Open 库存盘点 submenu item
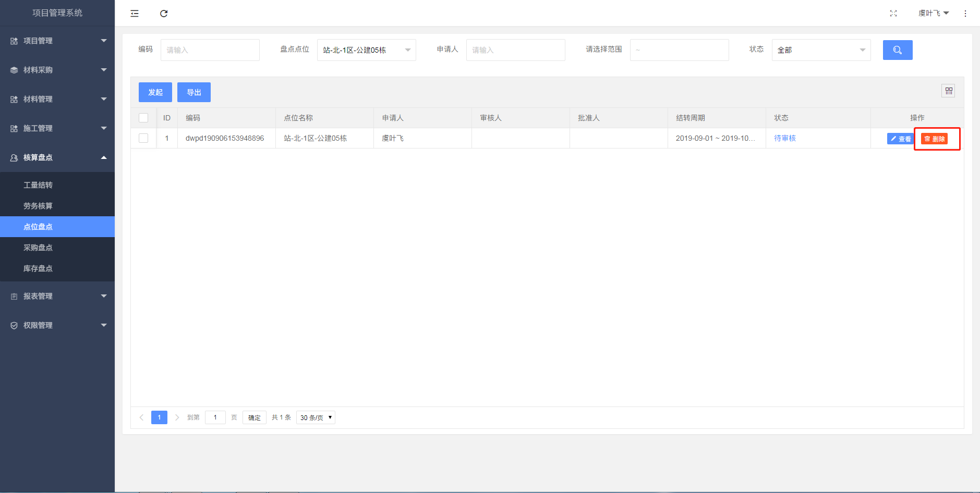The height and width of the screenshot is (493, 980). (x=57, y=268)
